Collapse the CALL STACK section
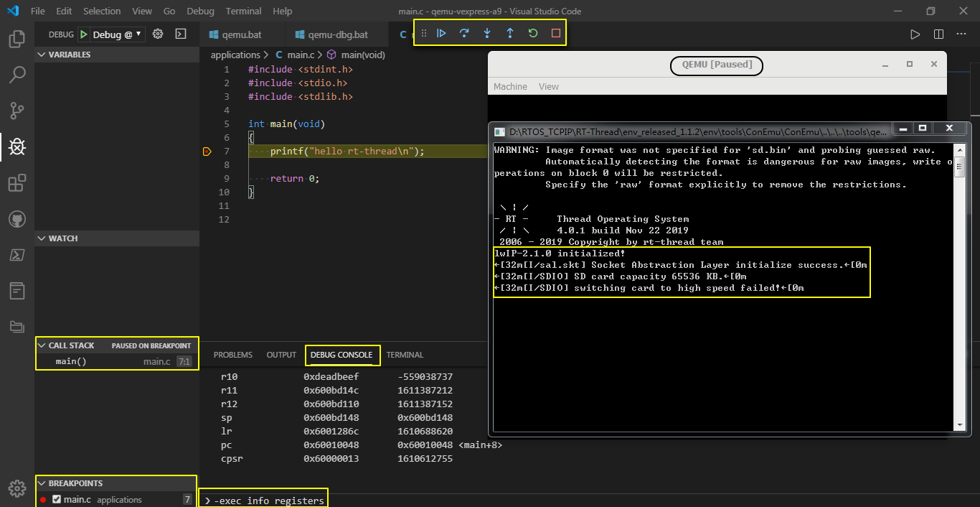980x507 pixels. (x=42, y=345)
